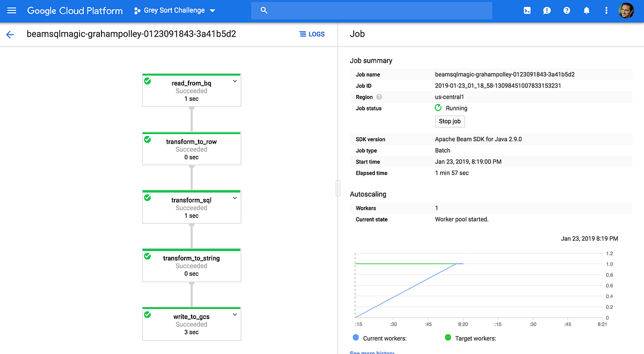Open the Help question-mark icon
The image size is (644, 354).
[567, 10]
